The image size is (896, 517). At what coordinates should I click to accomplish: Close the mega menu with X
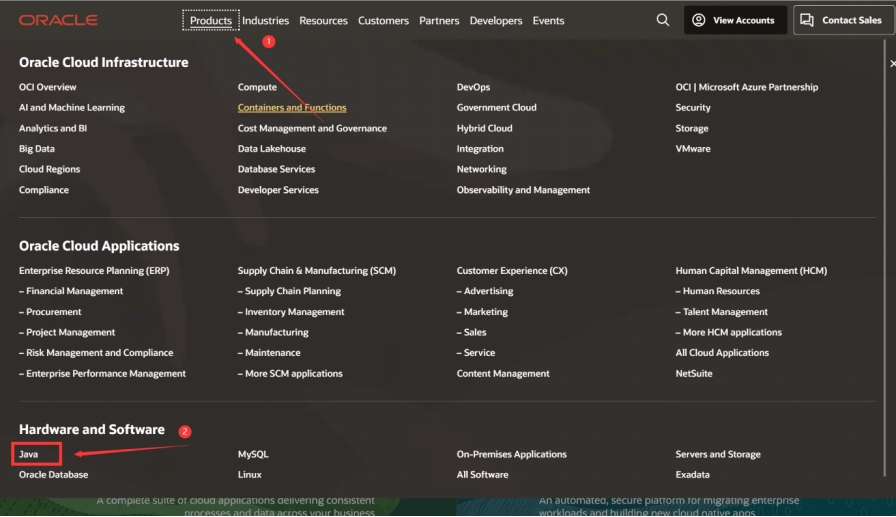(x=892, y=64)
